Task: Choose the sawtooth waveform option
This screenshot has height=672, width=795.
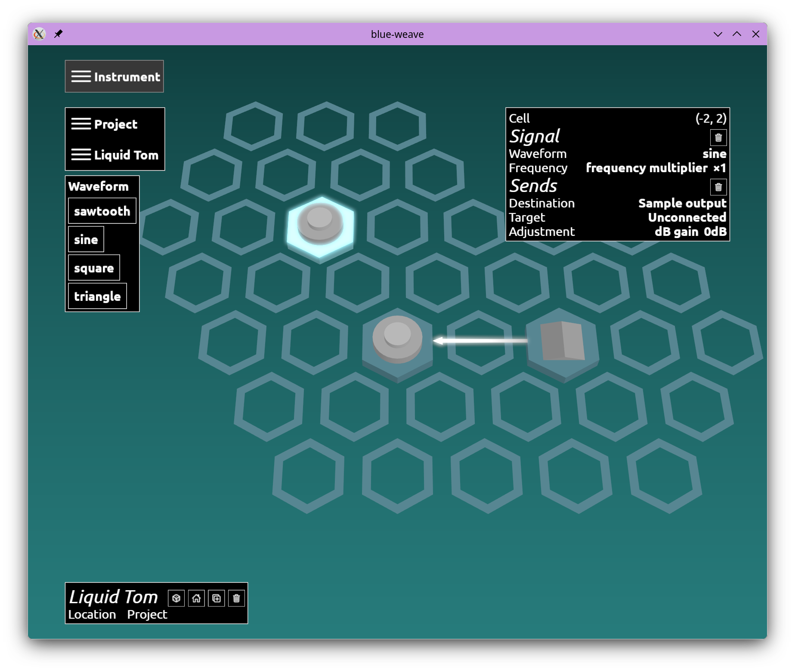Action: coord(102,211)
